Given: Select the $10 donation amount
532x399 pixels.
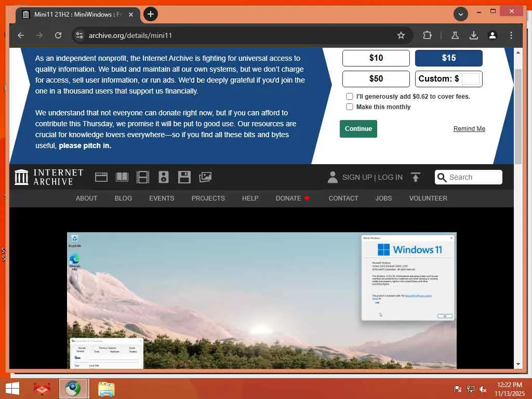Looking at the screenshot, I should click(x=376, y=58).
